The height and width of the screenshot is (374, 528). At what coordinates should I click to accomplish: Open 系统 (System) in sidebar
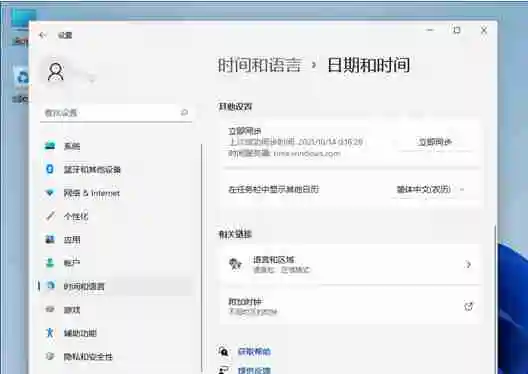pyautogui.click(x=116, y=146)
